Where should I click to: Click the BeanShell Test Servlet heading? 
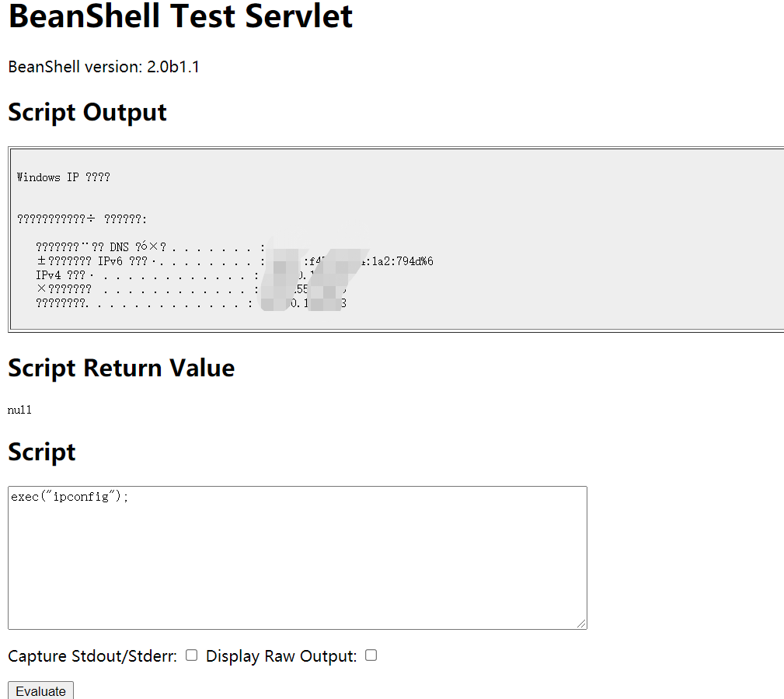coord(180,16)
